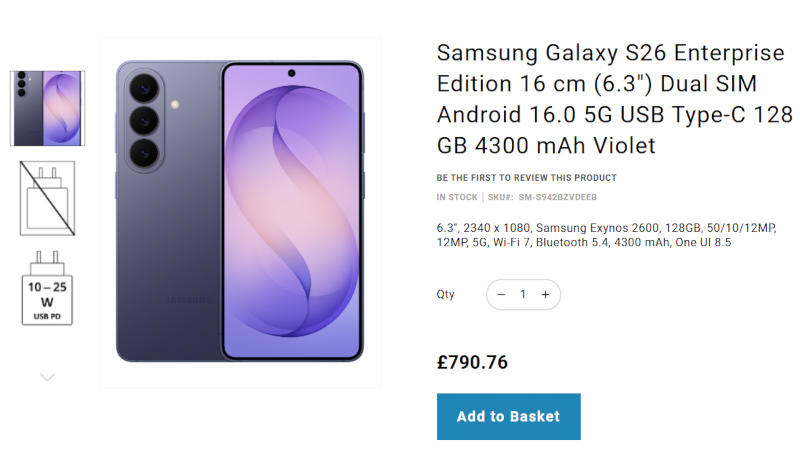This screenshot has height=470, width=800.
Task: Open 'Be the first to review this product'
Action: click(526, 178)
